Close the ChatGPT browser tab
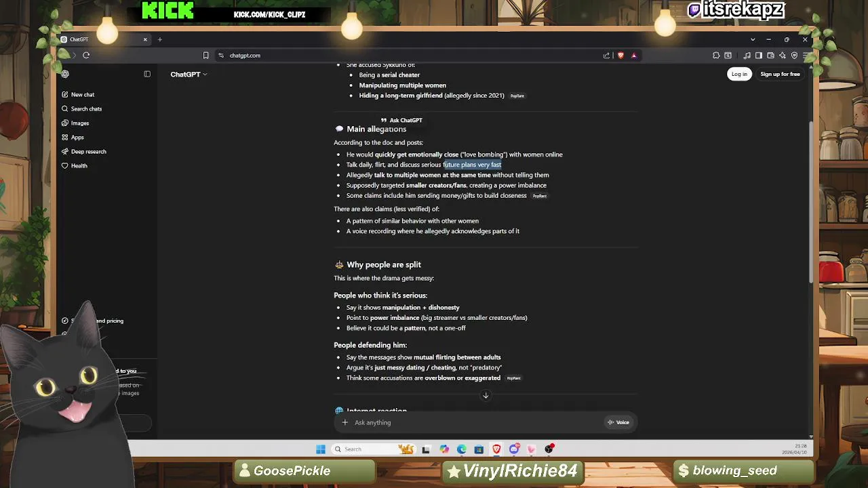 pos(145,39)
